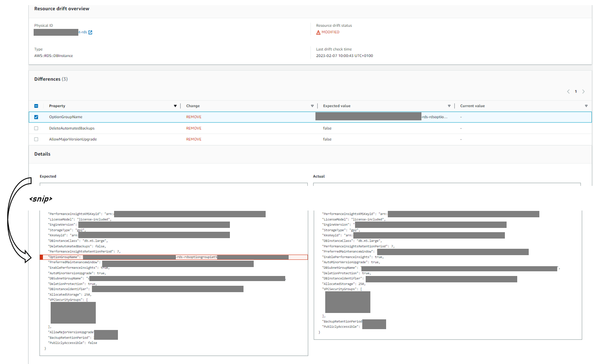Screen dimensions: 593x364
Task: Check the DeleteAutomatedBackups row checkbox
Action: pos(36,128)
